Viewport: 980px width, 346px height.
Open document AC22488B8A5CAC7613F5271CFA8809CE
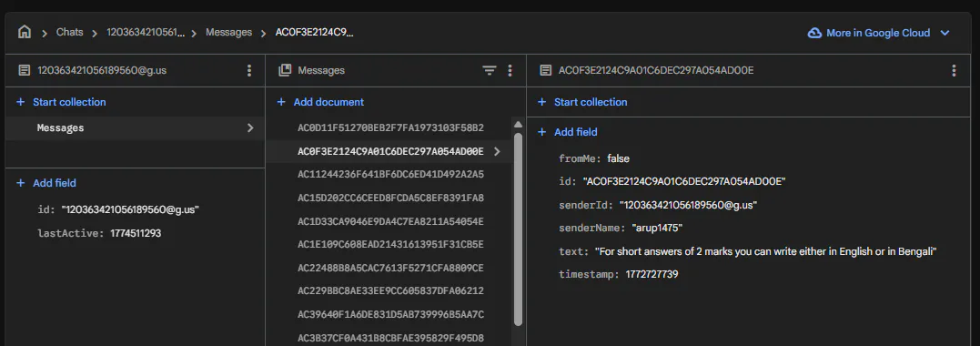(390, 268)
